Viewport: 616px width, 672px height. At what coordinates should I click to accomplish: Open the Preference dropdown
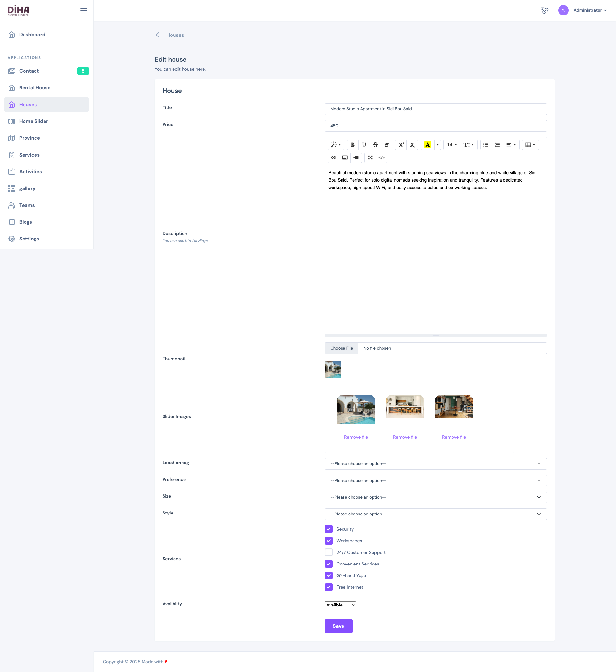(x=435, y=481)
